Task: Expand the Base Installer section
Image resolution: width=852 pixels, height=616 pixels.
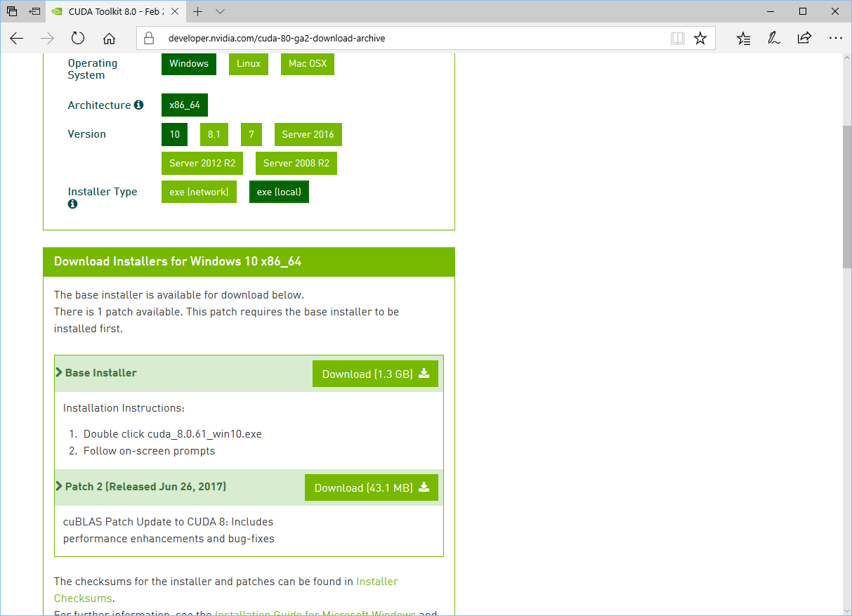Action: [96, 373]
